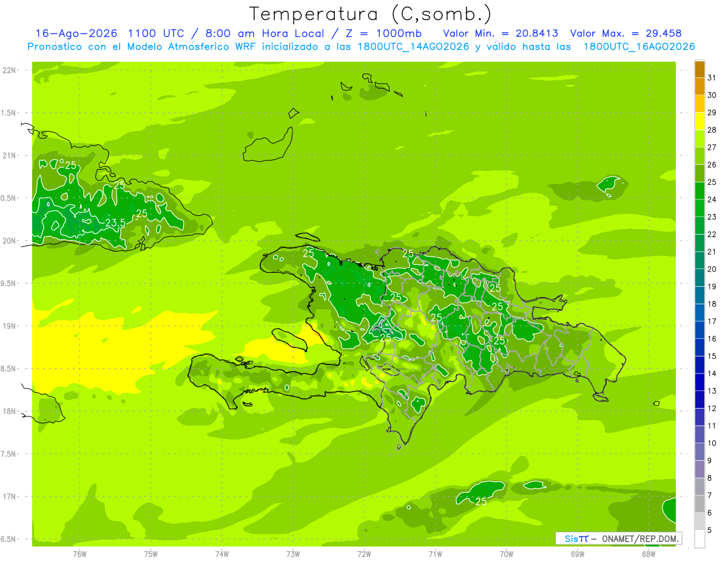Click the yellow swatch between 28 and 29
Screen dimensions: 728x562
[x=699, y=121]
